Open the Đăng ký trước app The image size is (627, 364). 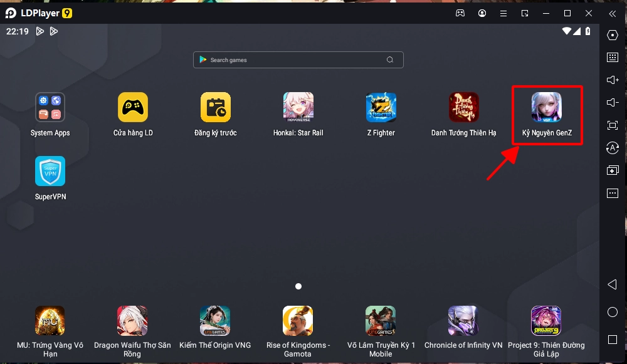pyautogui.click(x=216, y=107)
